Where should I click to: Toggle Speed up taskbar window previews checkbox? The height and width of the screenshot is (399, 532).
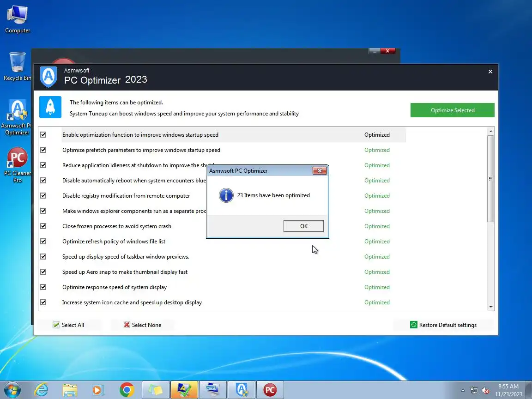pos(43,257)
